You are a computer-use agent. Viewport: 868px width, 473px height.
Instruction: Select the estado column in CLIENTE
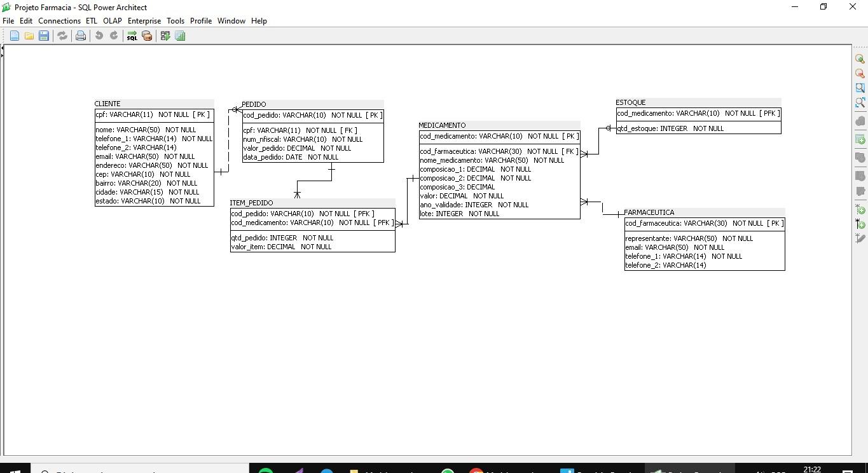click(x=148, y=201)
